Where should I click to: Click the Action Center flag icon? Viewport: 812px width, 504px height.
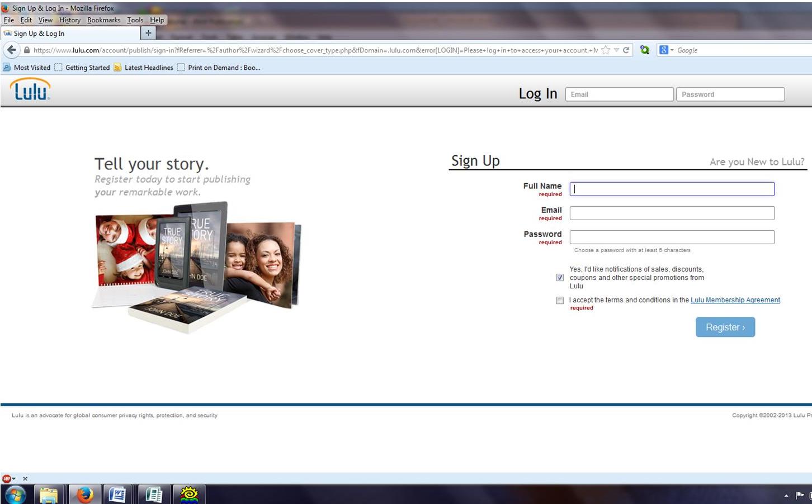tap(800, 495)
